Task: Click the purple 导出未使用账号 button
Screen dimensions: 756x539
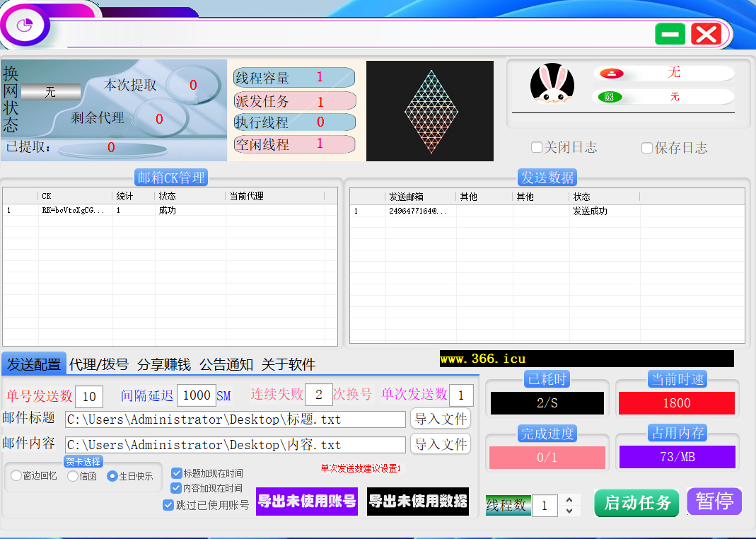Action: (x=306, y=502)
